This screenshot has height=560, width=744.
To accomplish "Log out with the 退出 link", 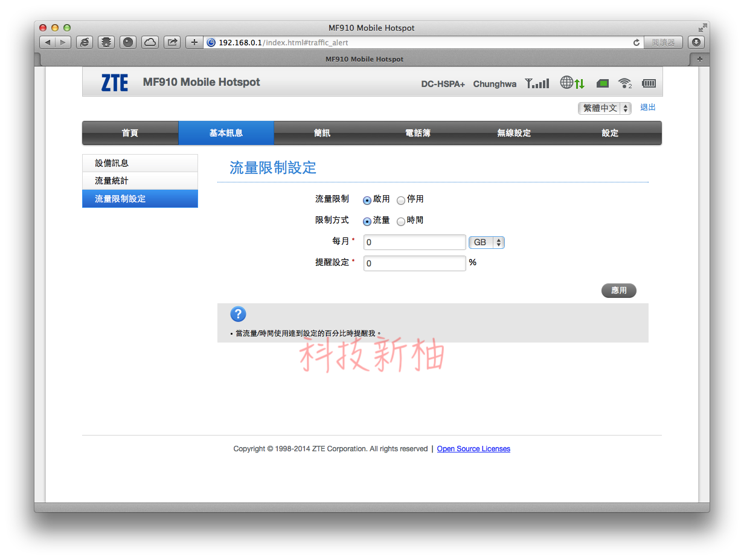I will (648, 108).
